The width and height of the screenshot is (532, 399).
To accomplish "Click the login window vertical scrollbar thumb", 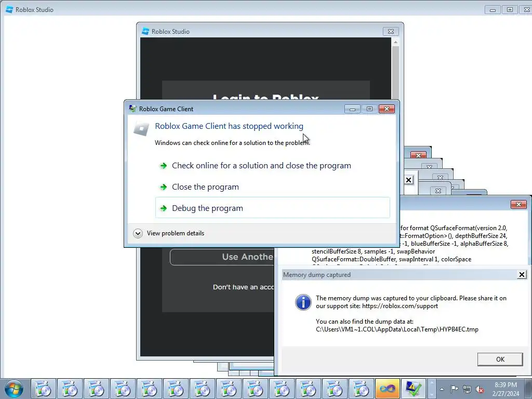I will tap(395, 73).
